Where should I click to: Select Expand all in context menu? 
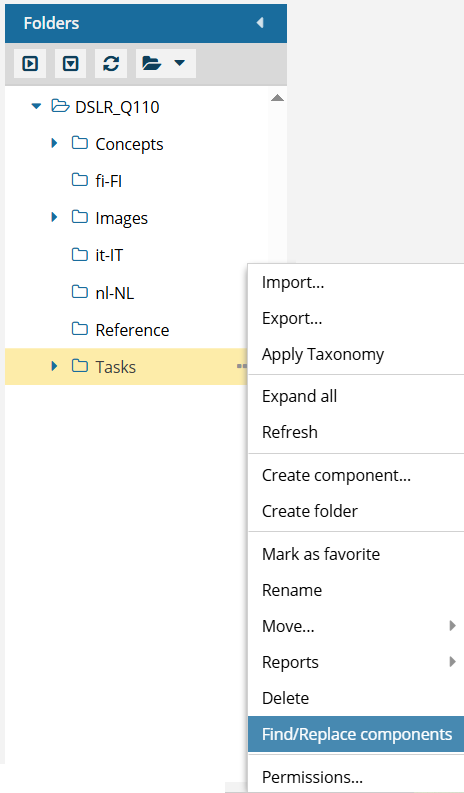[x=356, y=396]
